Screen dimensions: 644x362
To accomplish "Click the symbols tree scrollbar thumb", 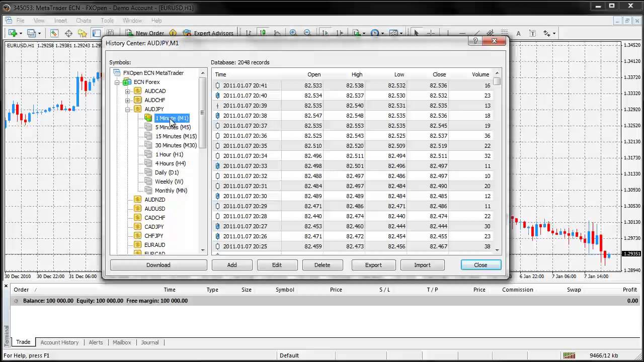I will [203, 113].
